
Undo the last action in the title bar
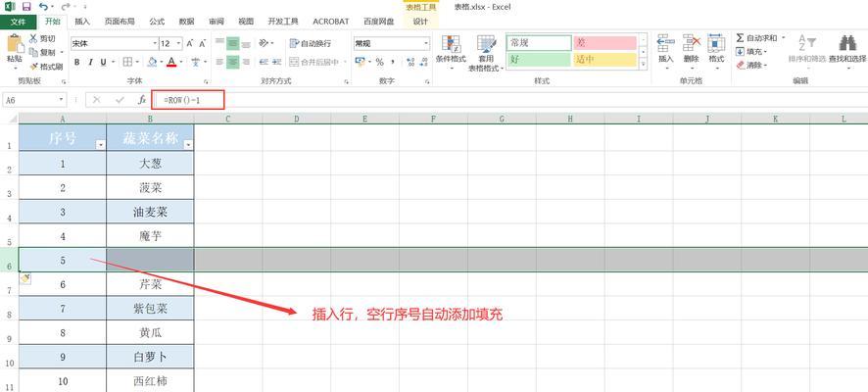click(x=44, y=7)
